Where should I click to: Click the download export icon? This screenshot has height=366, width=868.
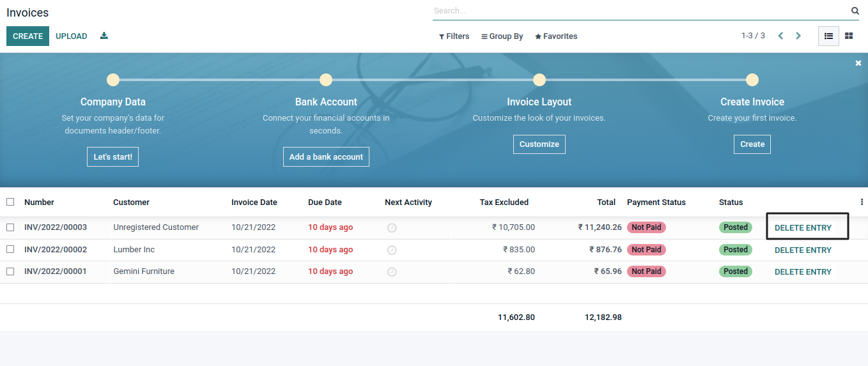click(x=104, y=36)
